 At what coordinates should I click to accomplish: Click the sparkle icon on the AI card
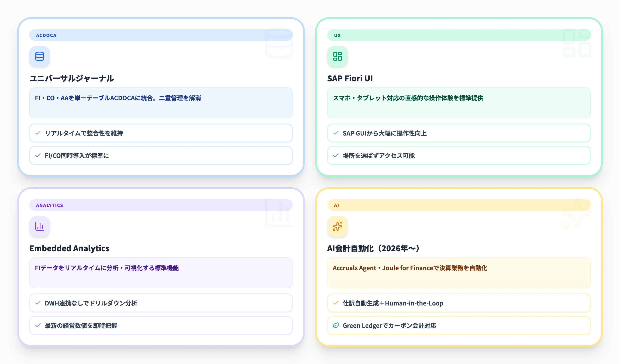[337, 226]
